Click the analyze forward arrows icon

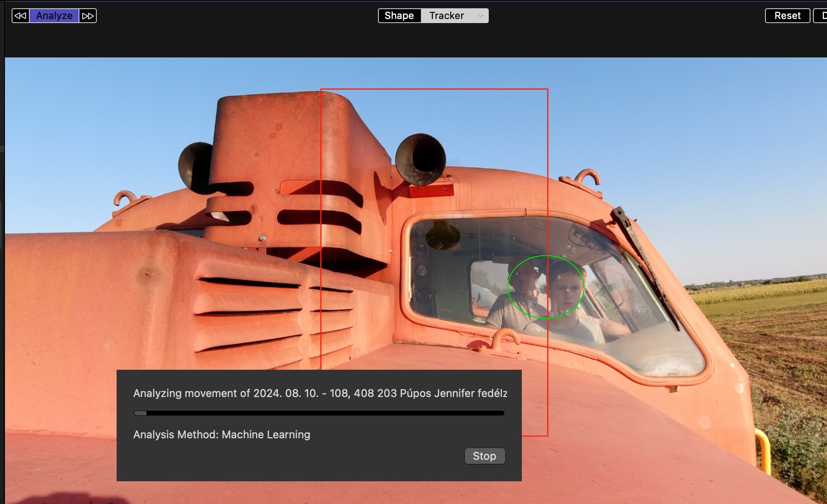pyautogui.click(x=88, y=16)
